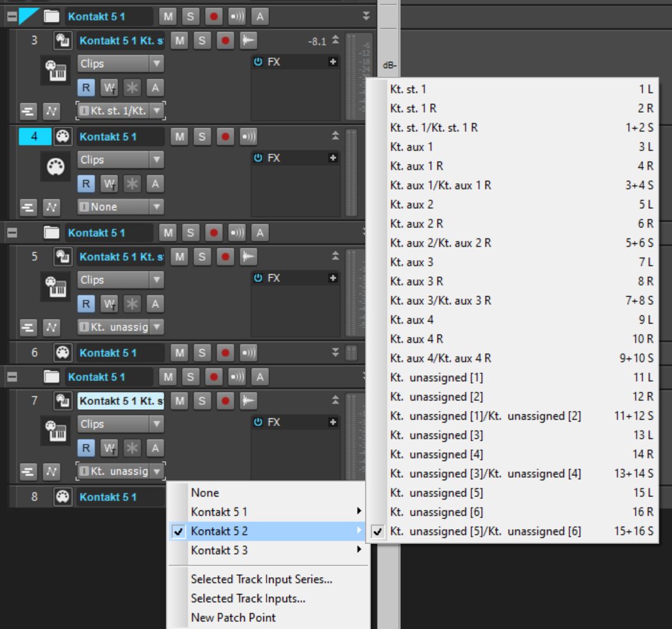Viewport: 672px width, 629px height.
Task: Open track 7's 'Kt. unassig' input dropdown
Action: point(120,471)
